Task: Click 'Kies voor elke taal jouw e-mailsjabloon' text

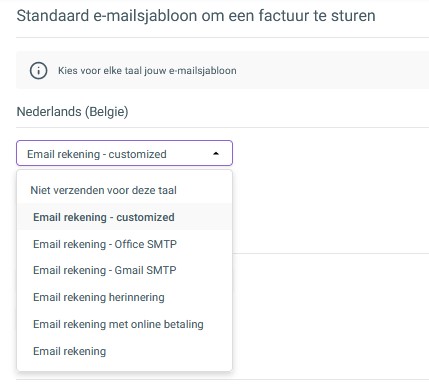Action: [147, 71]
